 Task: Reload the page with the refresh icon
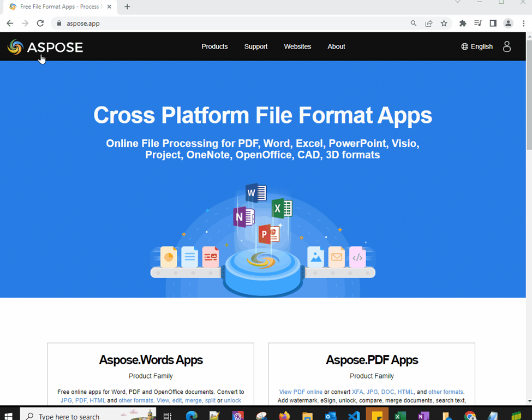coord(40,23)
